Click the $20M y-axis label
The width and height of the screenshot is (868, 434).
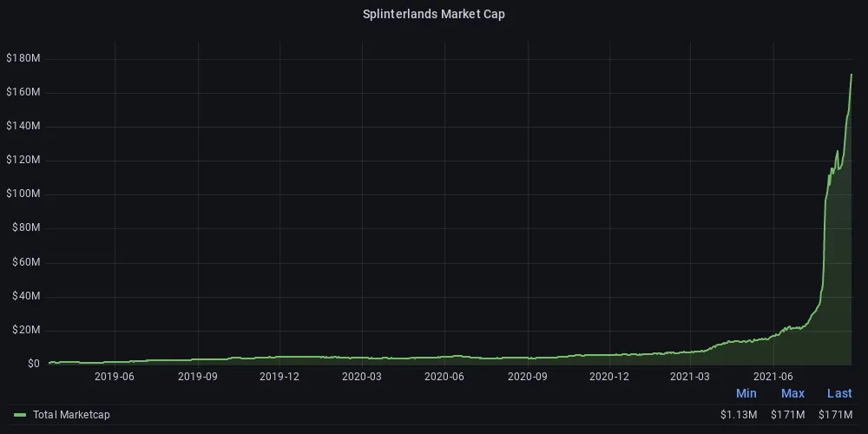click(25, 330)
